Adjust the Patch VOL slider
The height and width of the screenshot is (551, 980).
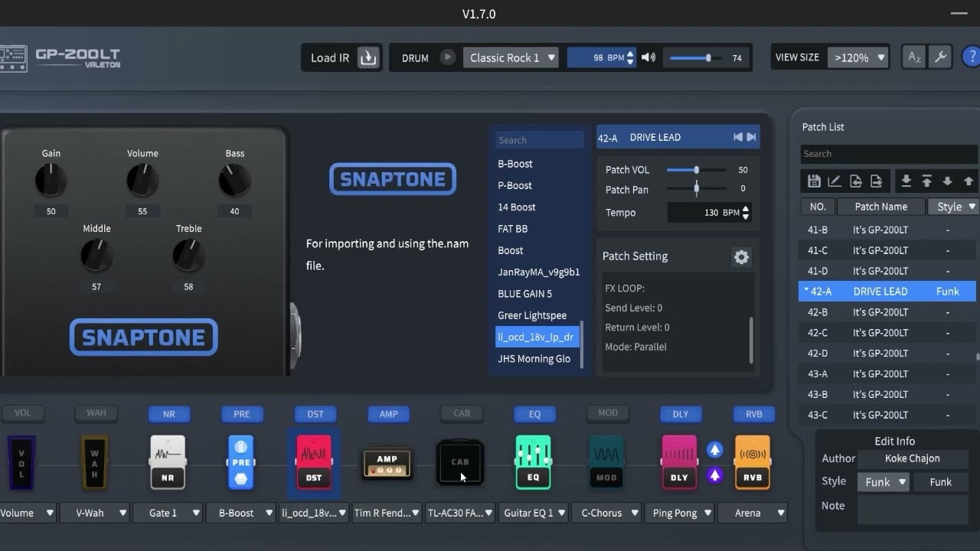click(x=696, y=170)
